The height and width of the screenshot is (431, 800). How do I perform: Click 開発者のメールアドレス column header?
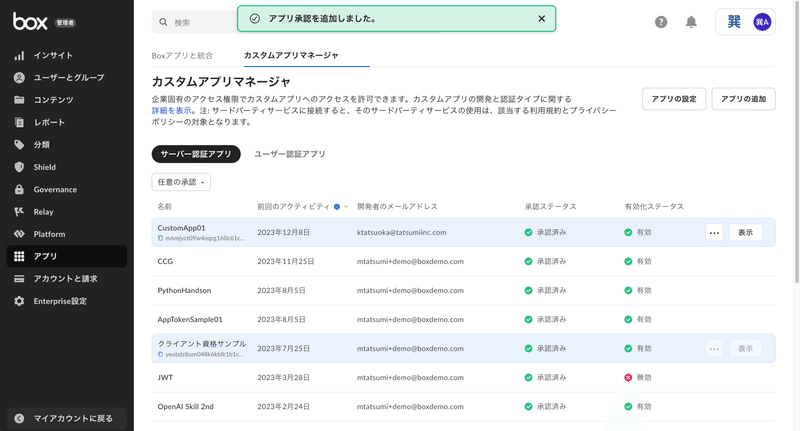pos(397,207)
